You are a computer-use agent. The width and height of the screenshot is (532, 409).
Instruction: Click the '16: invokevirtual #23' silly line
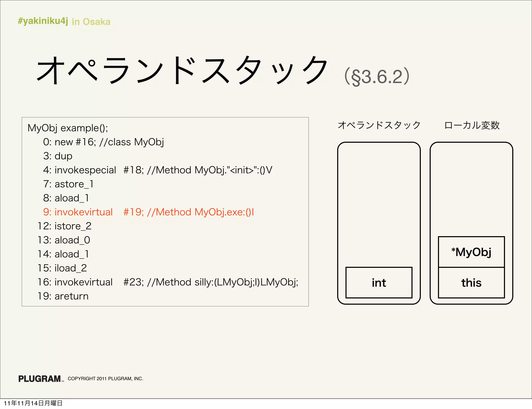pos(168,282)
